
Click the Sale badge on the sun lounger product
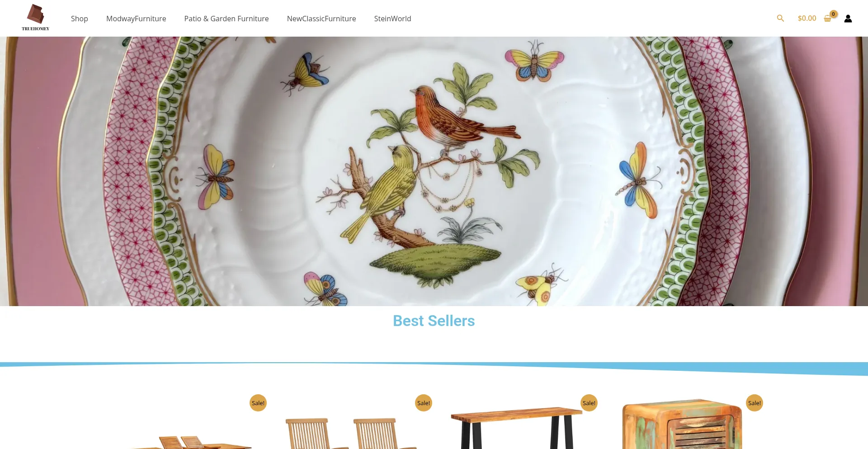258,403
